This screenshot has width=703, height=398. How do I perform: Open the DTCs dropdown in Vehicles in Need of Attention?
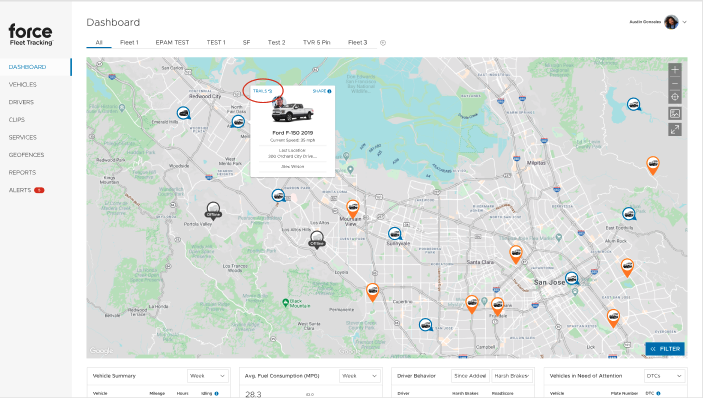[664, 376]
